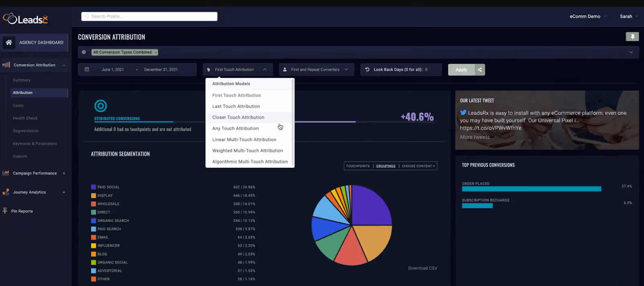Click the LeadsRx logo
Viewport: 644px width, 286px height.
pos(25,19)
